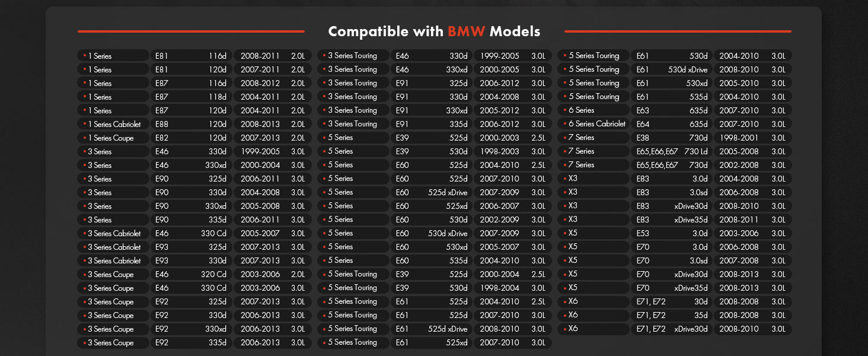Click chassis code "E87" in the 118d row
Viewport: 868px width, 356px height.
(x=162, y=97)
